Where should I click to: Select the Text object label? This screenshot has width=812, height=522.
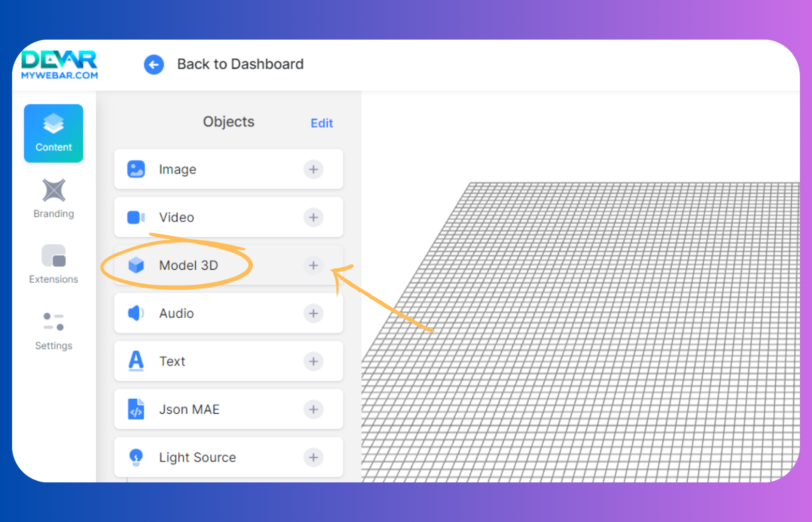172,362
